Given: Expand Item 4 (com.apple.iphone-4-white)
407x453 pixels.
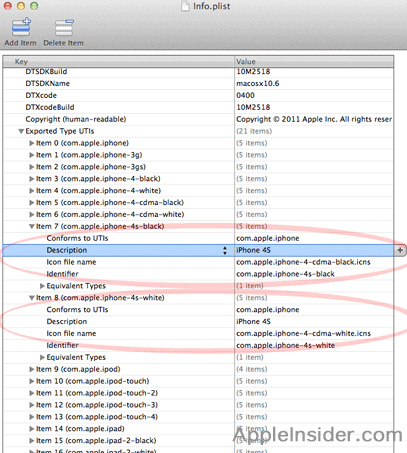Looking at the screenshot, I should 32,191.
